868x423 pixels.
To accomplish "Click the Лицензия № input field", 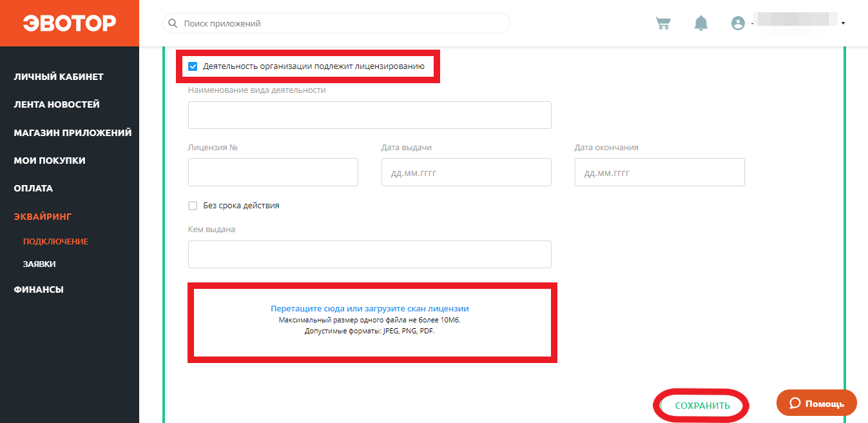I will point(273,172).
